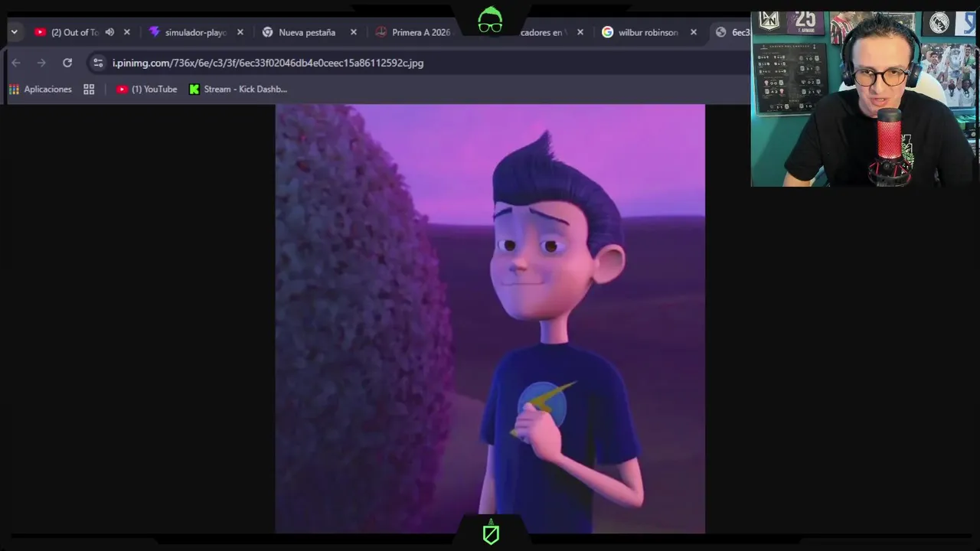This screenshot has width=980, height=551.
Task: Switch to the simulador-playo tab
Action: click(x=195, y=32)
